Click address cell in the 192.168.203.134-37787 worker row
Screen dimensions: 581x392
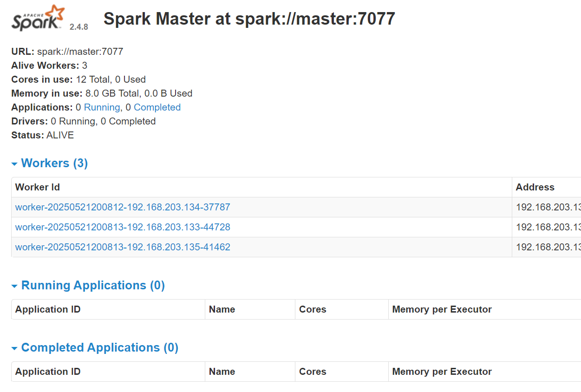pyautogui.click(x=547, y=207)
